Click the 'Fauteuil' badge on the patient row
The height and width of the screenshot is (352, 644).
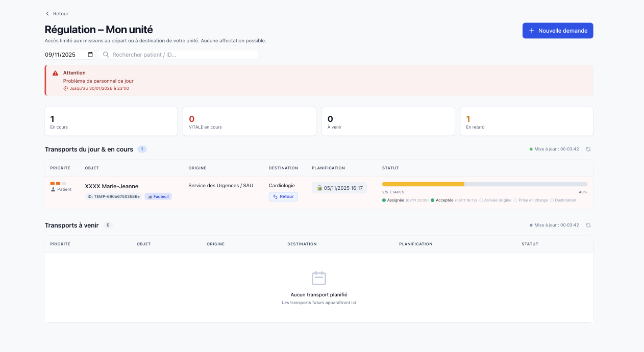[158, 196]
